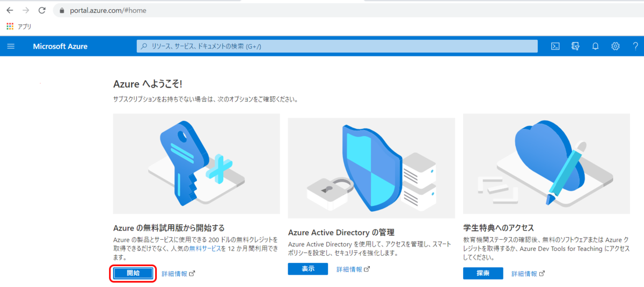Click the Azure へようこそ! title
Image resolution: width=644 pixels, height=287 pixels.
point(148,84)
